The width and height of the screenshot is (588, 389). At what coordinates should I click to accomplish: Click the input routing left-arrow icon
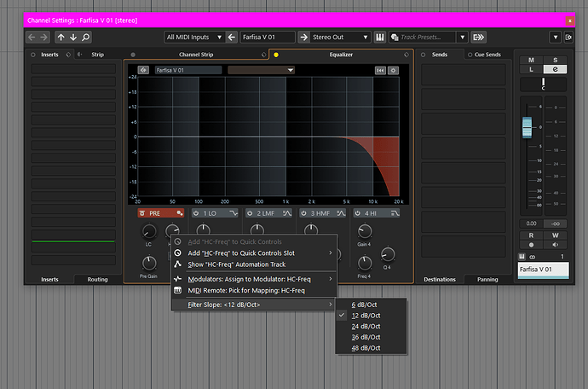tap(232, 38)
